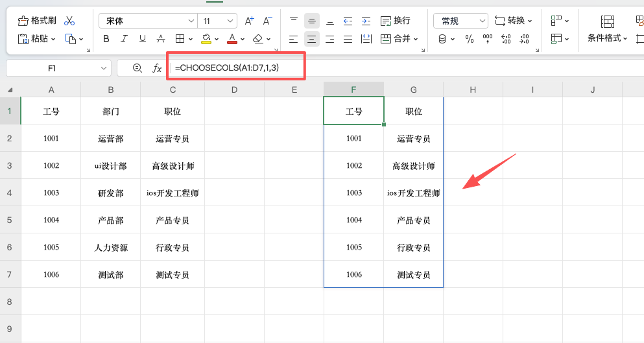The height and width of the screenshot is (343, 644).
Task: Decrease font size with A- icon
Action: [267, 21]
